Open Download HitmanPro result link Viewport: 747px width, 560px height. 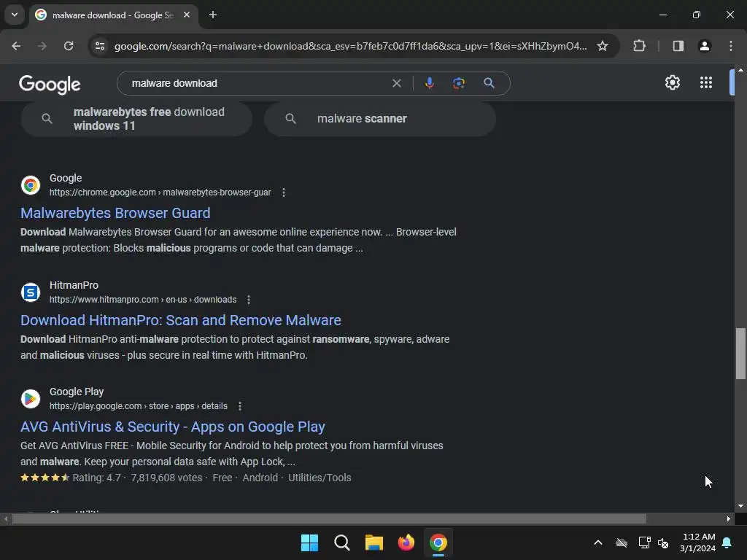[x=181, y=320]
